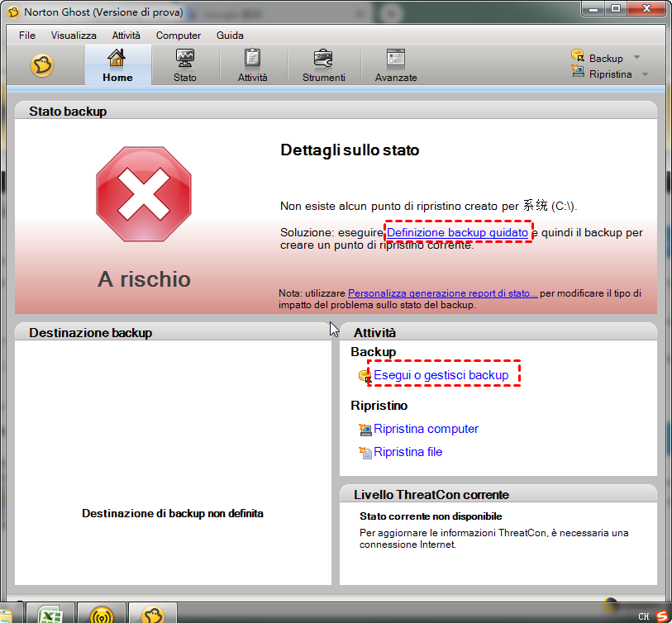Image resolution: width=672 pixels, height=623 pixels.
Task: Click the CH language indicator in tray
Action: [x=643, y=616]
